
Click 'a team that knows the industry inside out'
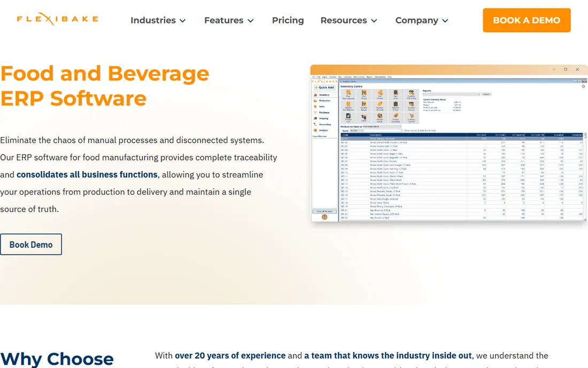(388, 356)
